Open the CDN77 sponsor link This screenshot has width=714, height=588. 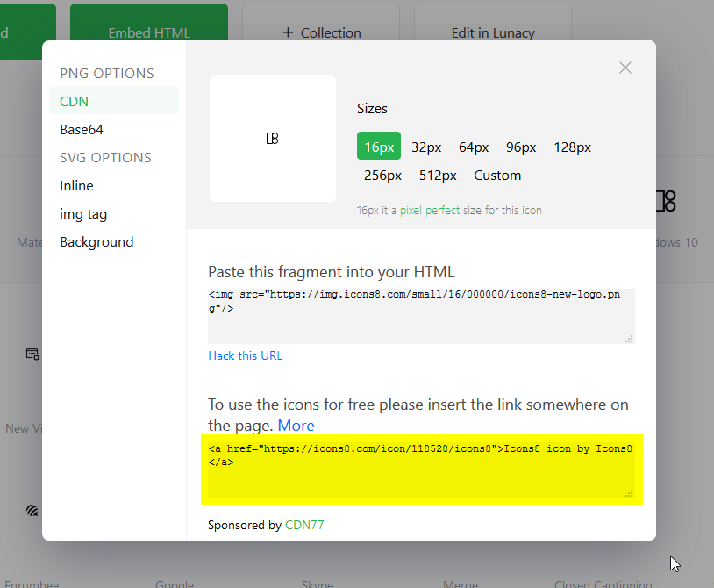pyautogui.click(x=304, y=525)
